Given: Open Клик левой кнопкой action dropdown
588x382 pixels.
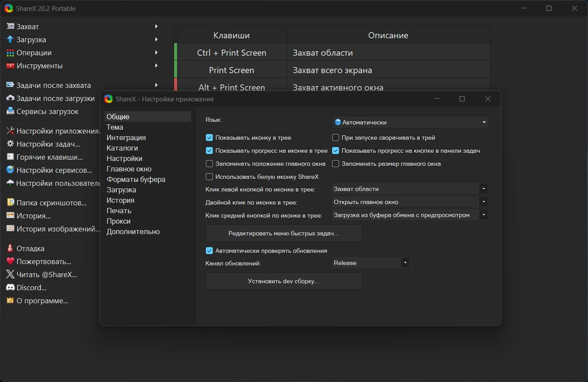Looking at the screenshot, I should (x=410, y=189).
